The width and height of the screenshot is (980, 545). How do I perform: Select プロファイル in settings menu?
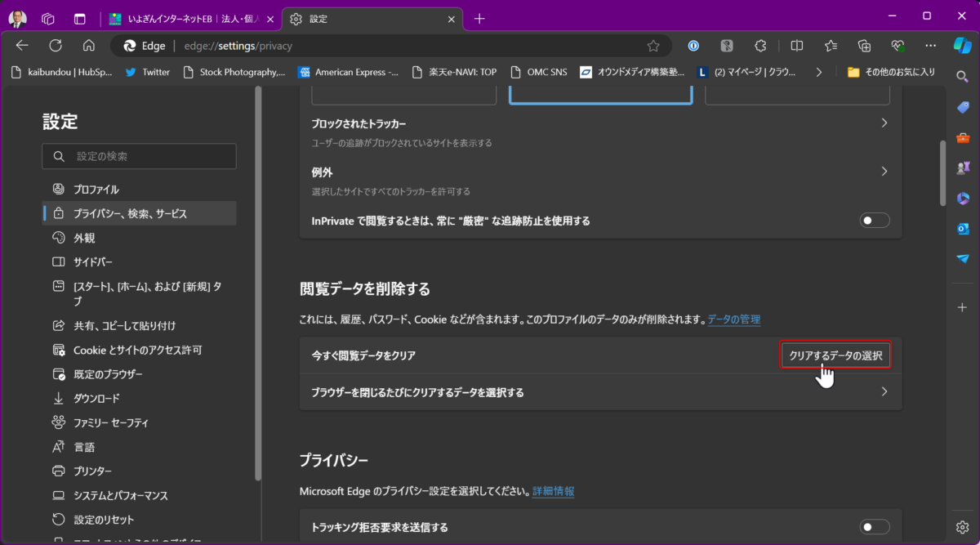96,190
